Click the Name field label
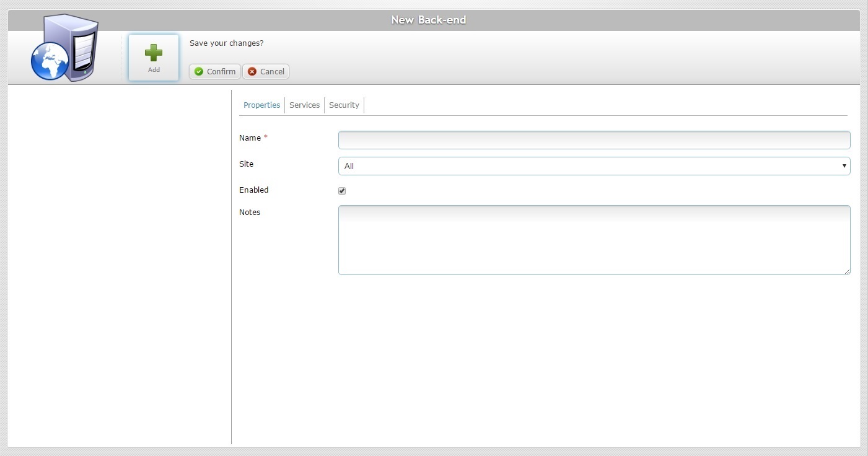 point(250,138)
